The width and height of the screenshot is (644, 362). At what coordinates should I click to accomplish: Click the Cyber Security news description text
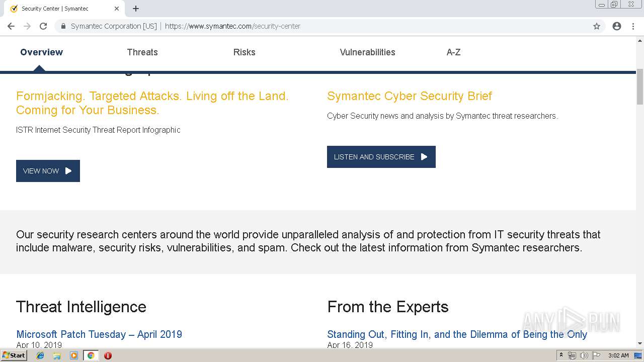[442, 116]
